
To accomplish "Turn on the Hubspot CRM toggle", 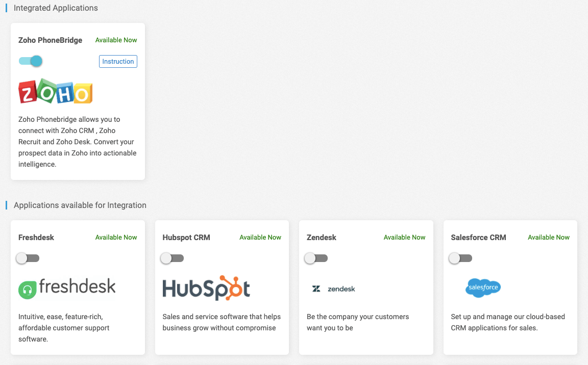I will click(x=172, y=258).
